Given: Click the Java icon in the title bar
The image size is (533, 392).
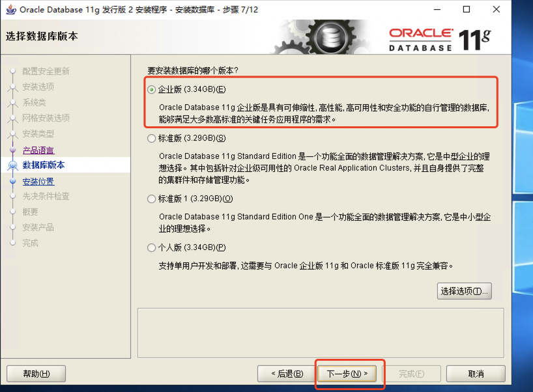Looking at the screenshot, I should [x=10, y=10].
